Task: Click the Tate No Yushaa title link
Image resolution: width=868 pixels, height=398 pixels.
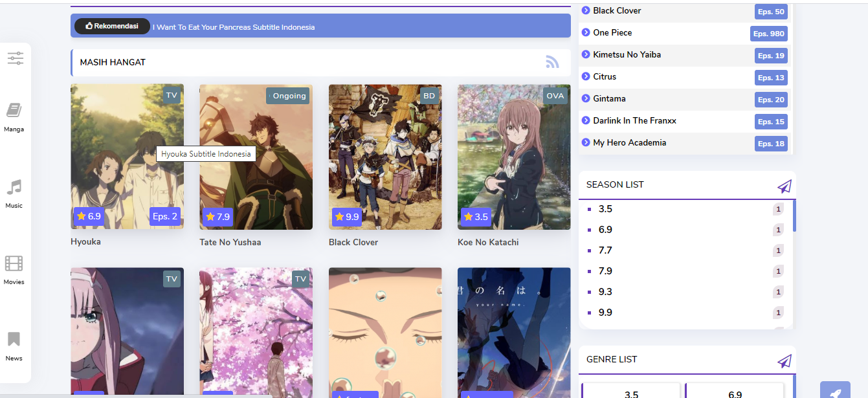Action: [230, 242]
